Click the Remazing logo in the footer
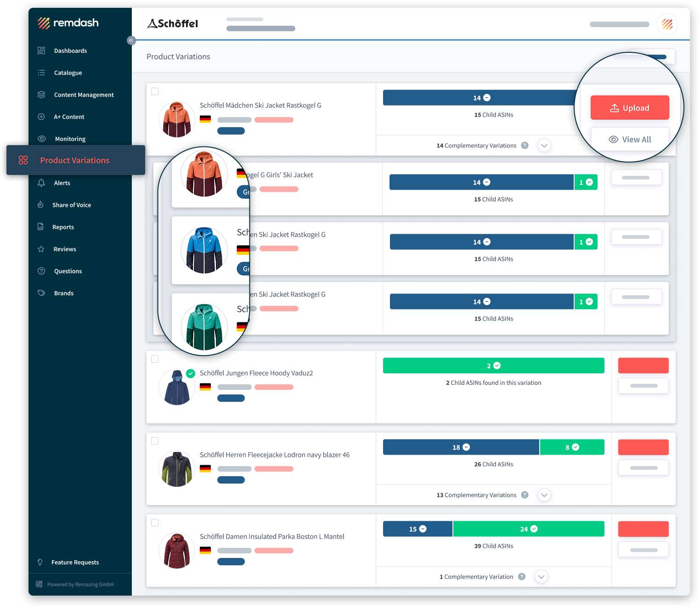This screenshot has width=700, height=608. 39,584
